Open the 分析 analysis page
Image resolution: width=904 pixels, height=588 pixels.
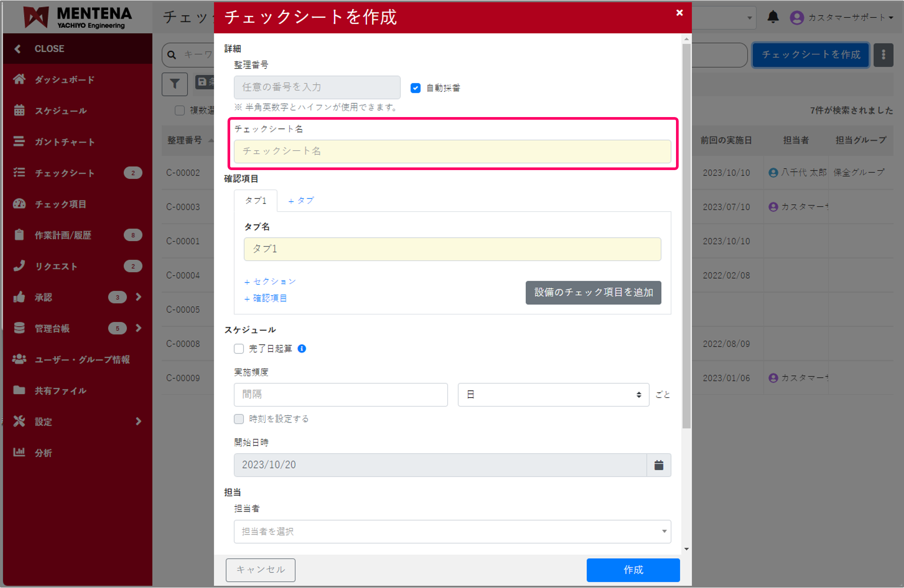[43, 452]
